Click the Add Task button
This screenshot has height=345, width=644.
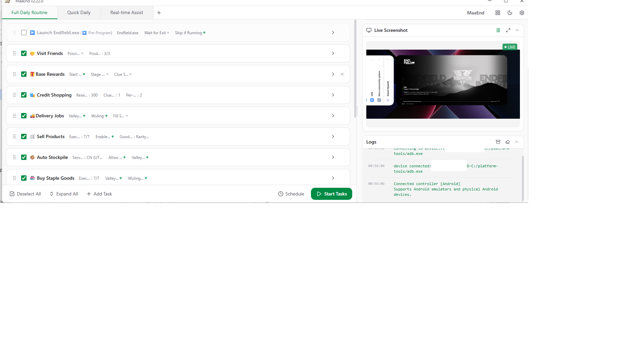(x=100, y=194)
